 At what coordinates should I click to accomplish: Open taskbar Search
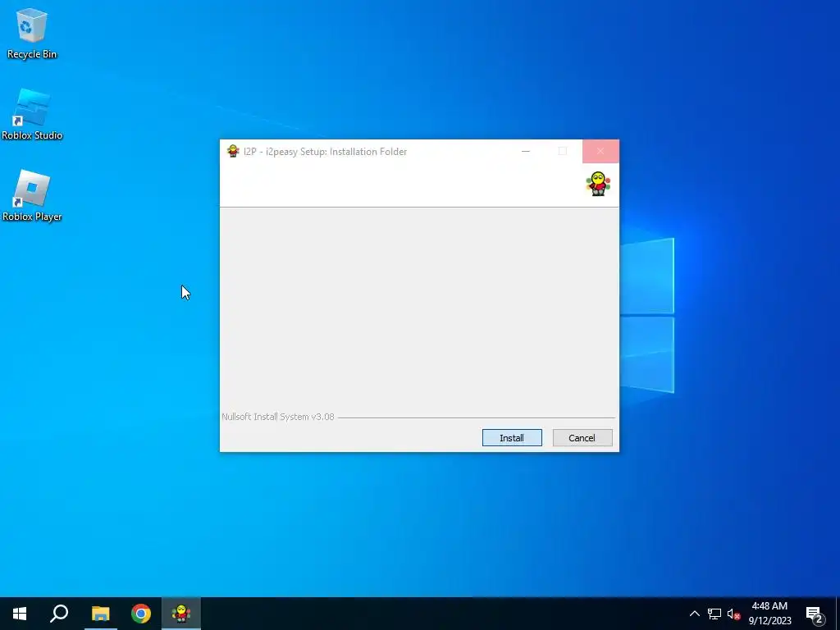point(59,614)
